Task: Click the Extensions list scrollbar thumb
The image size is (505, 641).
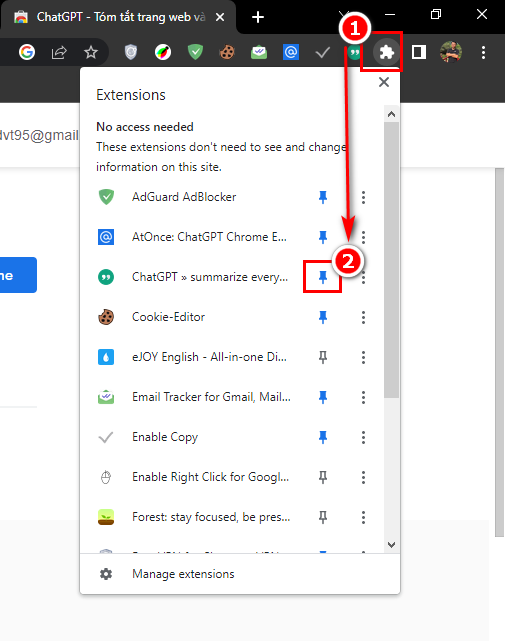Action: pos(391,260)
